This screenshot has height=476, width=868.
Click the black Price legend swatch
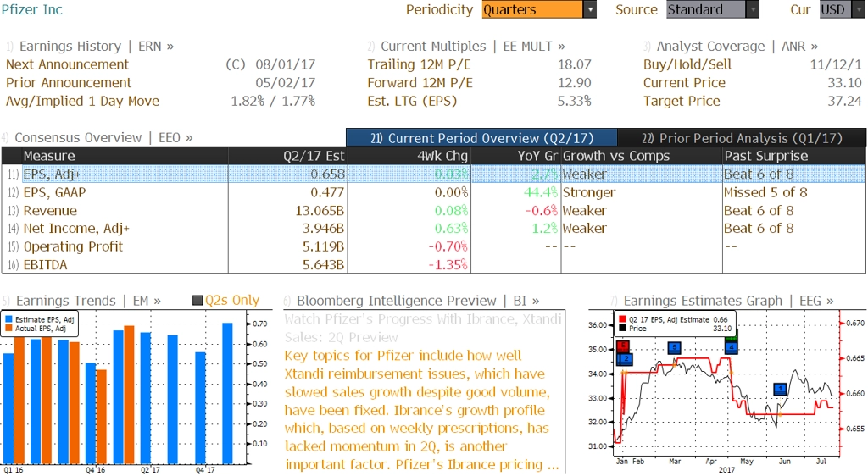pos(623,329)
